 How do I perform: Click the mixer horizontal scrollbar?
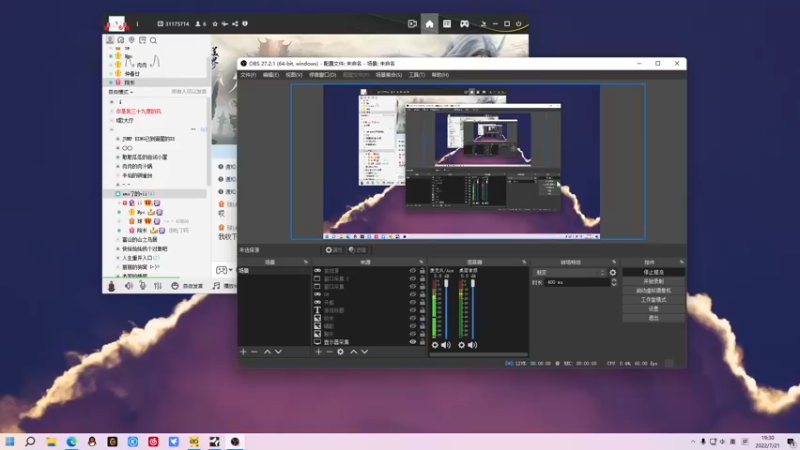pos(478,354)
